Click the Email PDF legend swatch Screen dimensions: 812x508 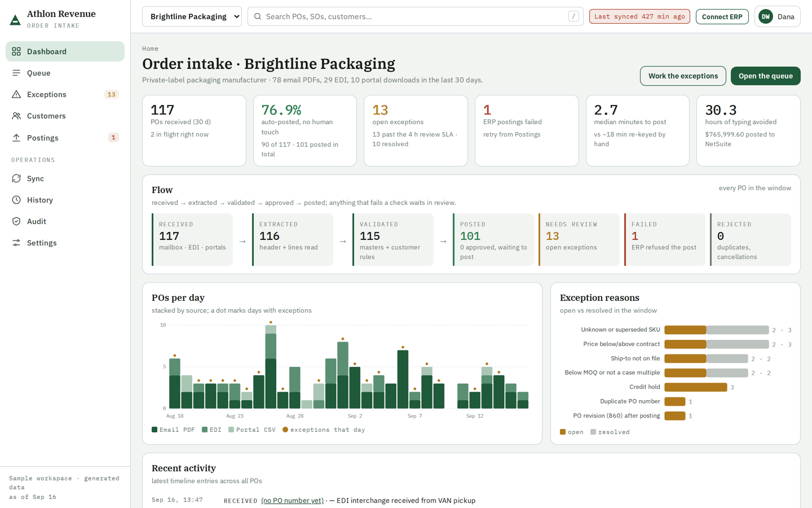click(155, 430)
